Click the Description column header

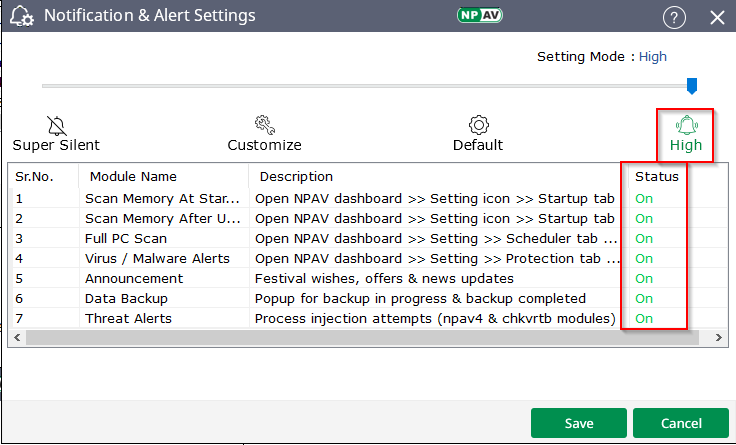(296, 177)
